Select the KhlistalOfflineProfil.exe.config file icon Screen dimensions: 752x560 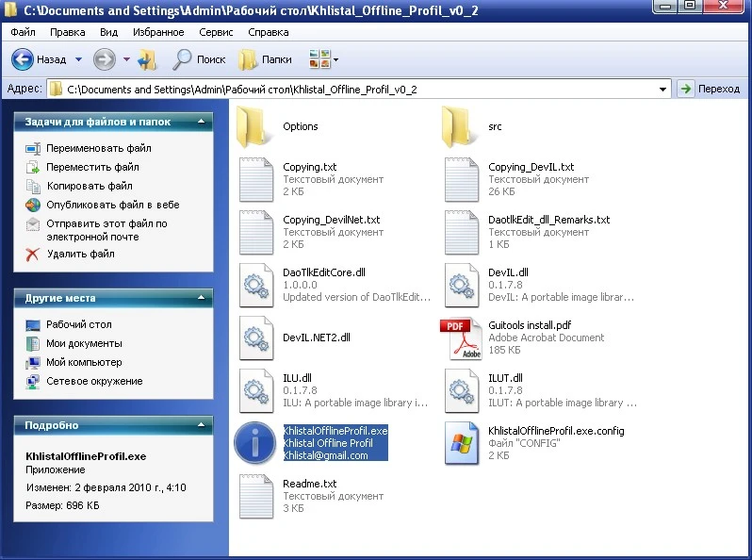coord(461,443)
